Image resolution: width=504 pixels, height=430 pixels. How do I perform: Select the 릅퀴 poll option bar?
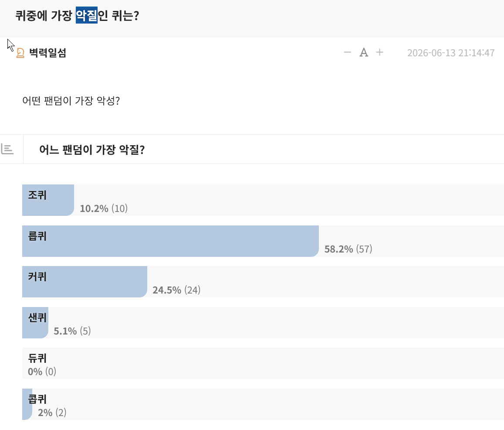(x=263, y=241)
